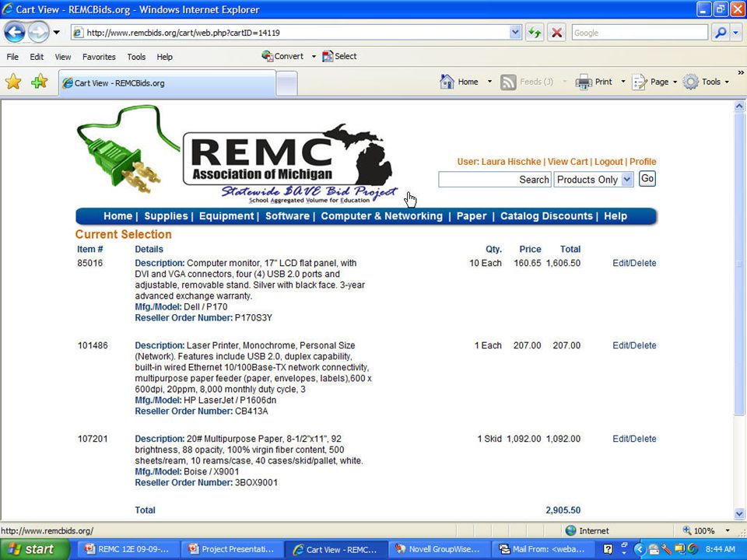Open the Tools menu in menu bar
The image size is (747, 560).
pos(136,57)
